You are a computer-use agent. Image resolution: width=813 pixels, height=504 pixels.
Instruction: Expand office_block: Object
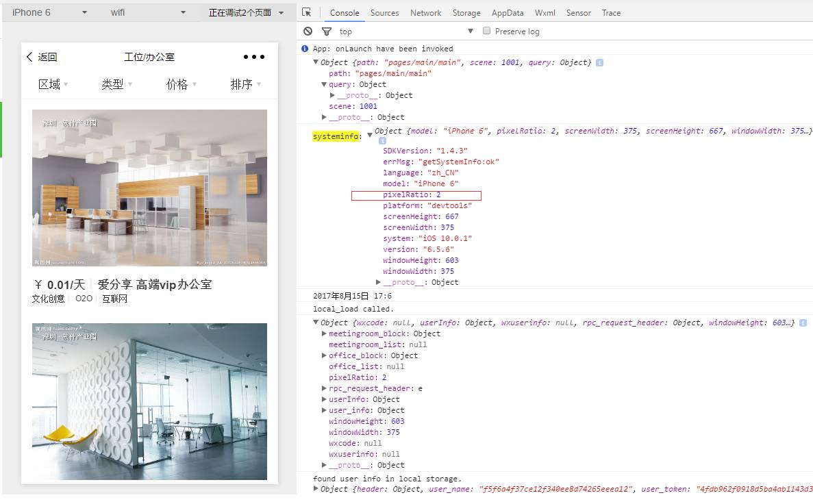[x=324, y=355]
